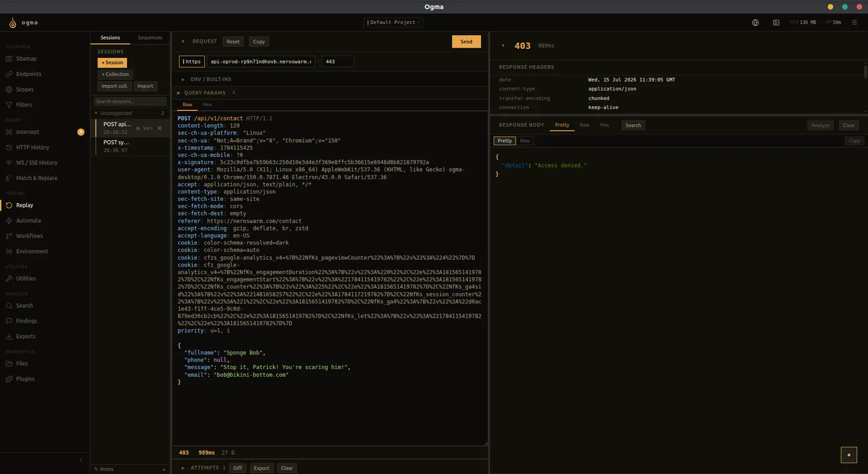The width and height of the screenshot is (868, 474).
Task: Click the port field showing 443
Action: pos(338,62)
